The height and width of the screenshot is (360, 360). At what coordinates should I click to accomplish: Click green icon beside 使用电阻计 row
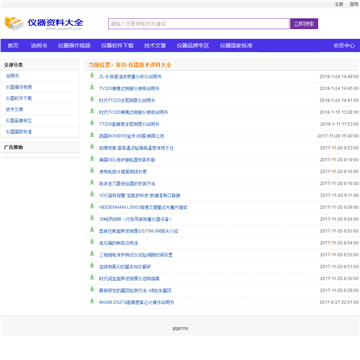(92, 170)
